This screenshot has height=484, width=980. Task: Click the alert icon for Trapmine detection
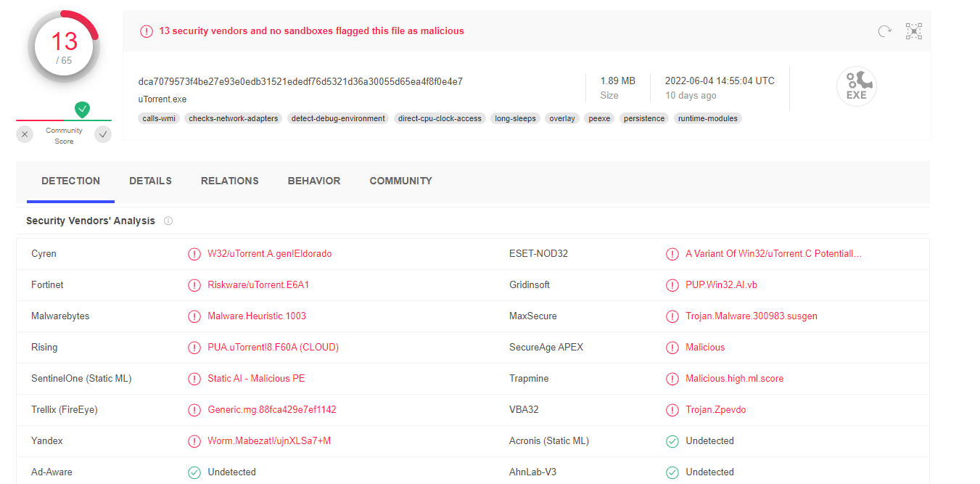(672, 379)
